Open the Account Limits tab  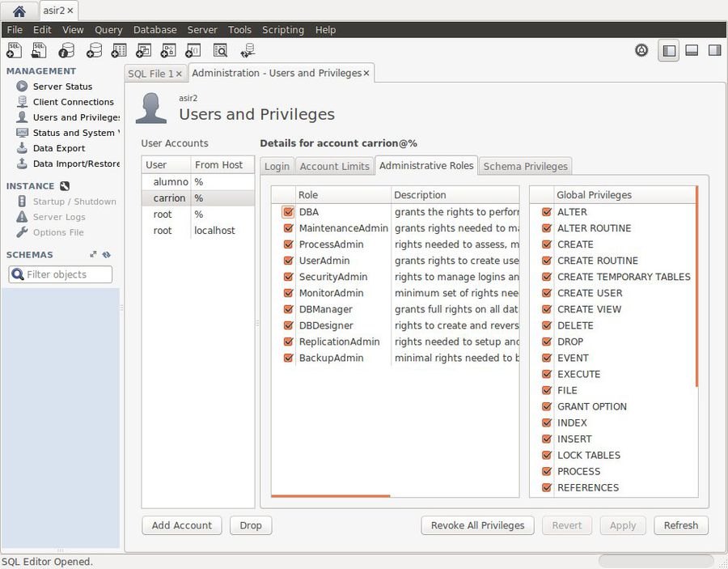[x=334, y=166]
